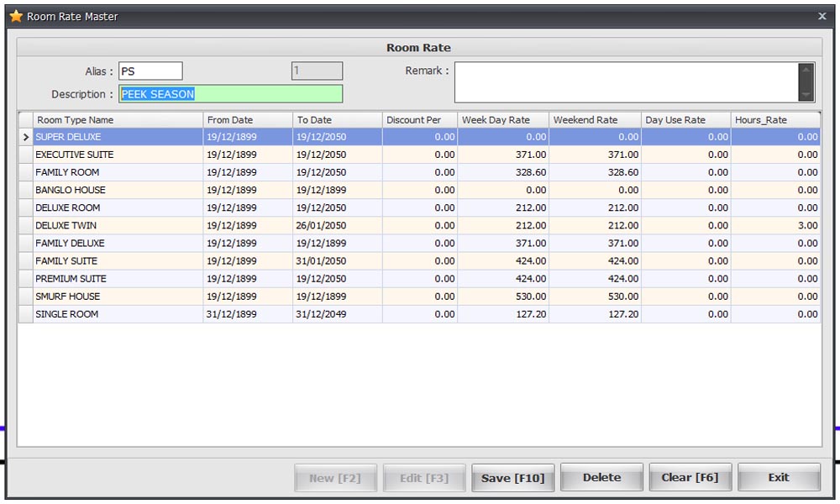Click Weekend Rate 212.00 for DELUXE TWIN
The image size is (840, 504).
click(596, 225)
